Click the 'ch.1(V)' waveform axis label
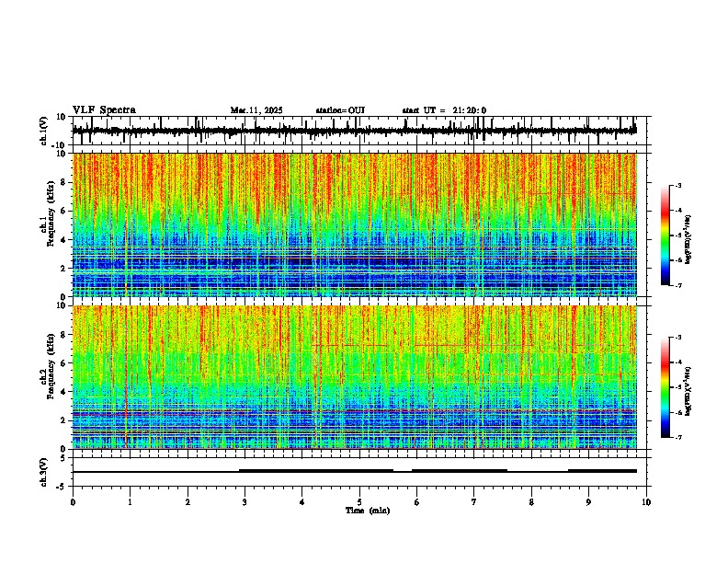Screen dimensions: 728x563 click(x=44, y=131)
